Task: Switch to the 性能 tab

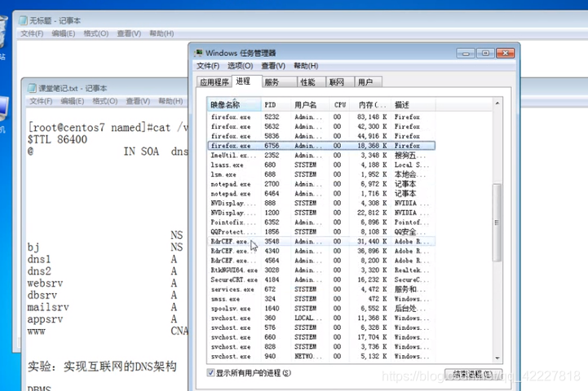Action: [x=312, y=82]
